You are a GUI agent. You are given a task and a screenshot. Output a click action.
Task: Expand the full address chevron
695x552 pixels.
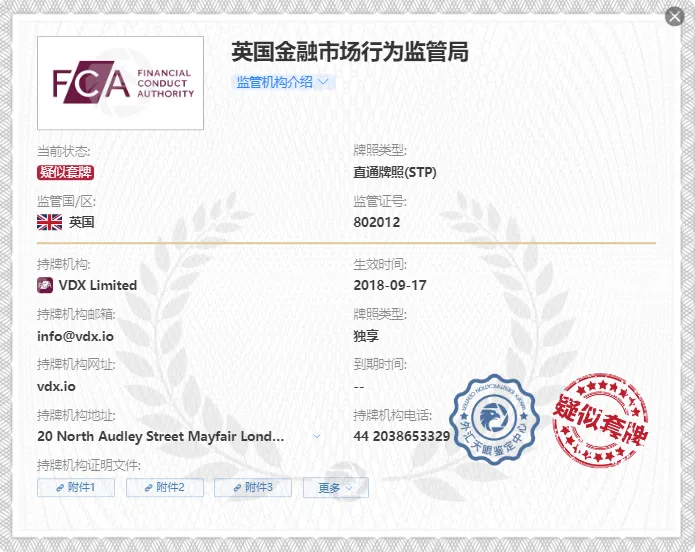(x=316, y=436)
